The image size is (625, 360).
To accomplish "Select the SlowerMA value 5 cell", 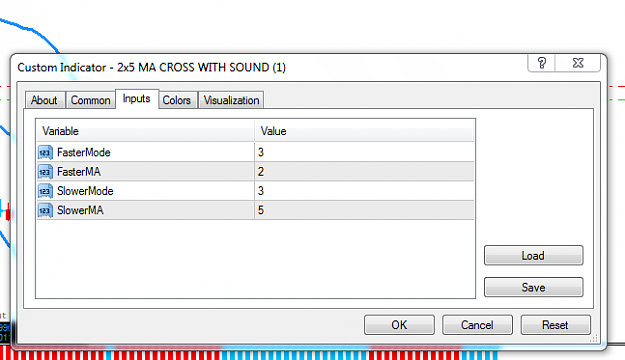I will tap(364, 210).
